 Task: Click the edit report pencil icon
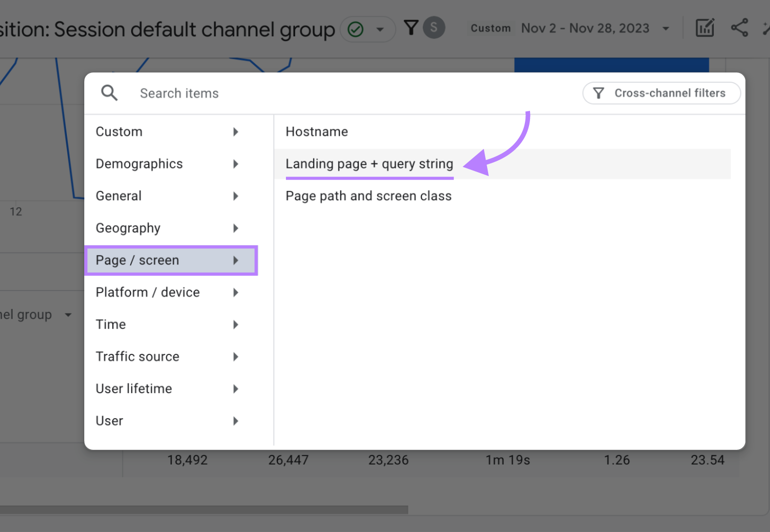(x=705, y=28)
